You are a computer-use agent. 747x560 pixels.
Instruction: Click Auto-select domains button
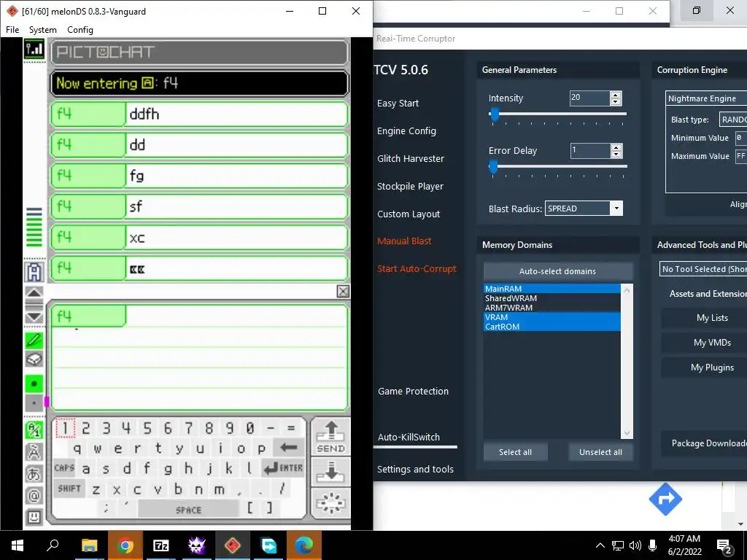558,271
